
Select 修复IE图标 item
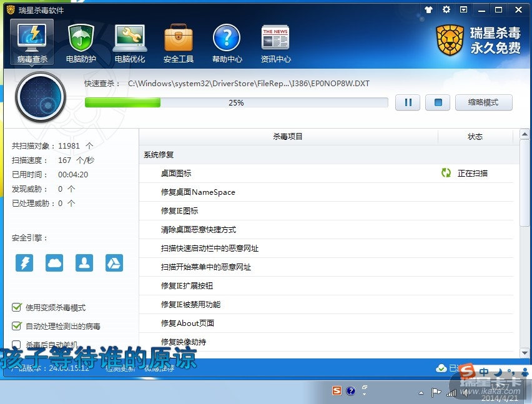click(x=327, y=210)
